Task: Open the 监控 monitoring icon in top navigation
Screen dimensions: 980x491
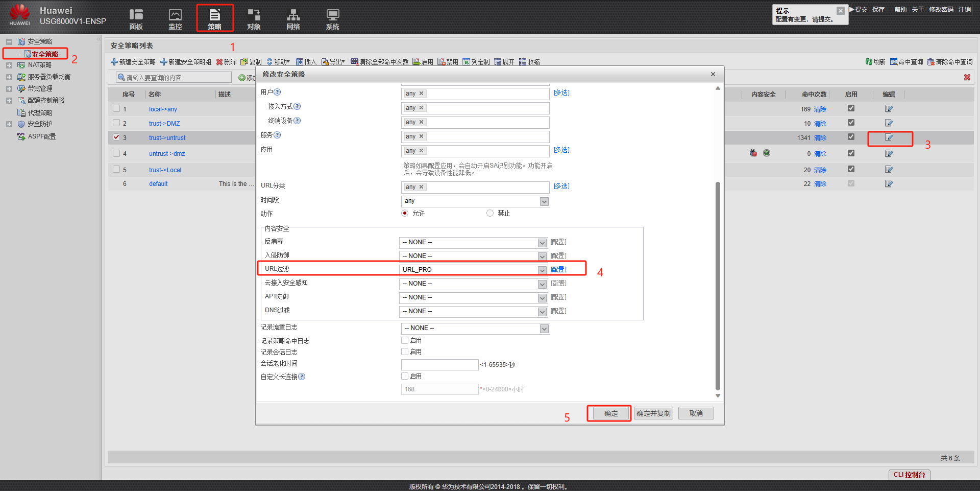Action: click(175, 18)
